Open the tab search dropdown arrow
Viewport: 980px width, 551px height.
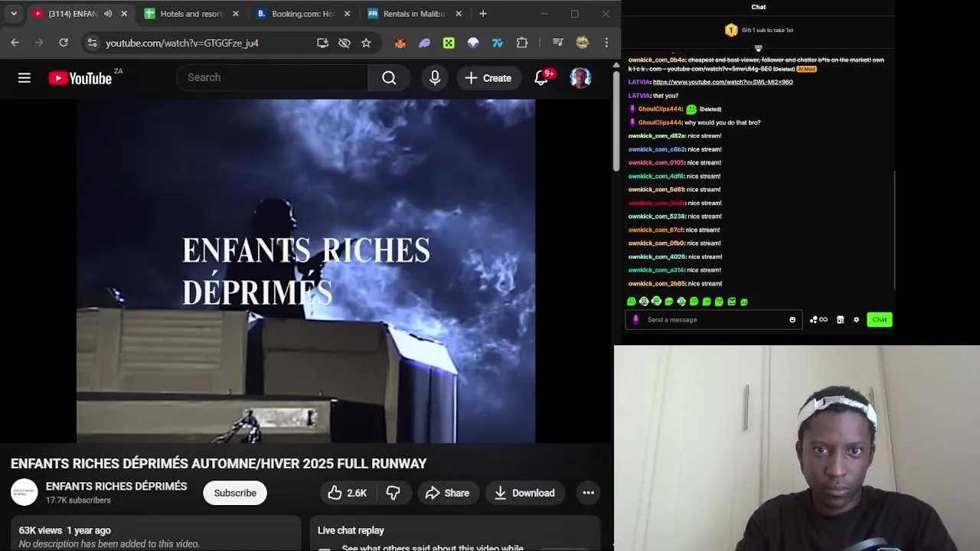14,14
